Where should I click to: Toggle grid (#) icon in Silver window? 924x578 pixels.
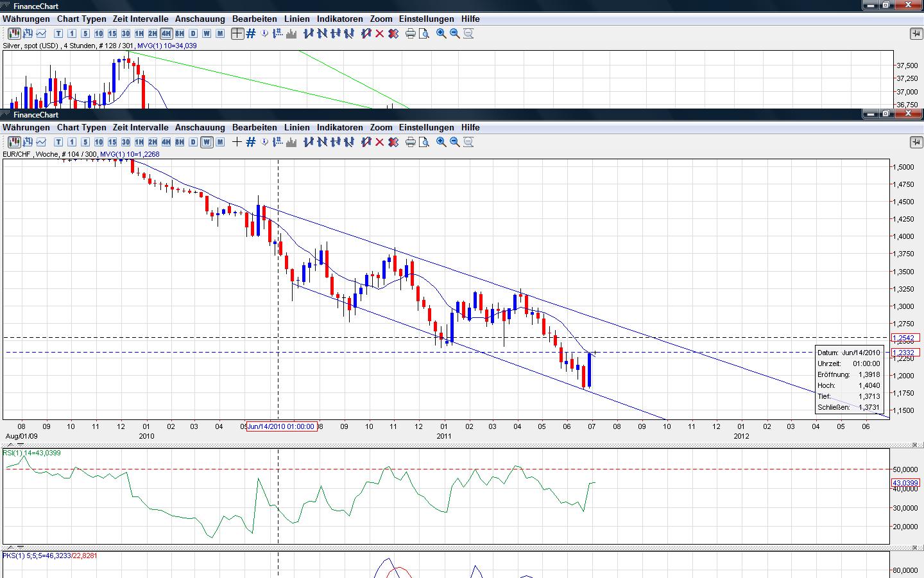tap(251, 33)
